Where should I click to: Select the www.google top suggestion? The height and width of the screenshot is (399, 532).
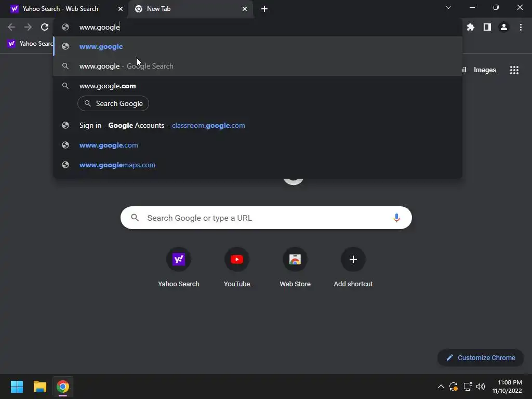(x=258, y=46)
